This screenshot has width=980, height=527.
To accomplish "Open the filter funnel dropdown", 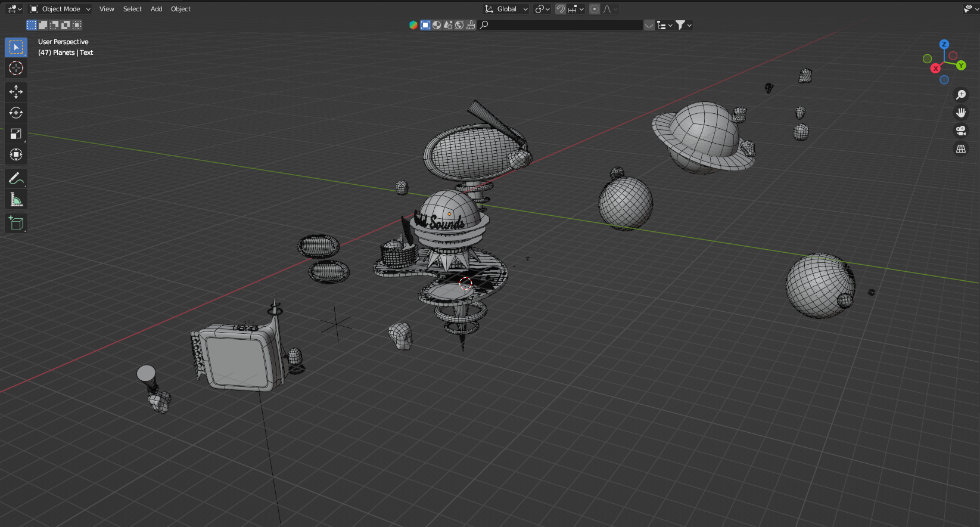I will click(683, 25).
